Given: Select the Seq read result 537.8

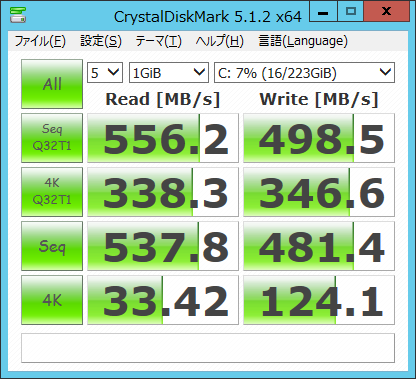Looking at the screenshot, I should [x=163, y=246].
